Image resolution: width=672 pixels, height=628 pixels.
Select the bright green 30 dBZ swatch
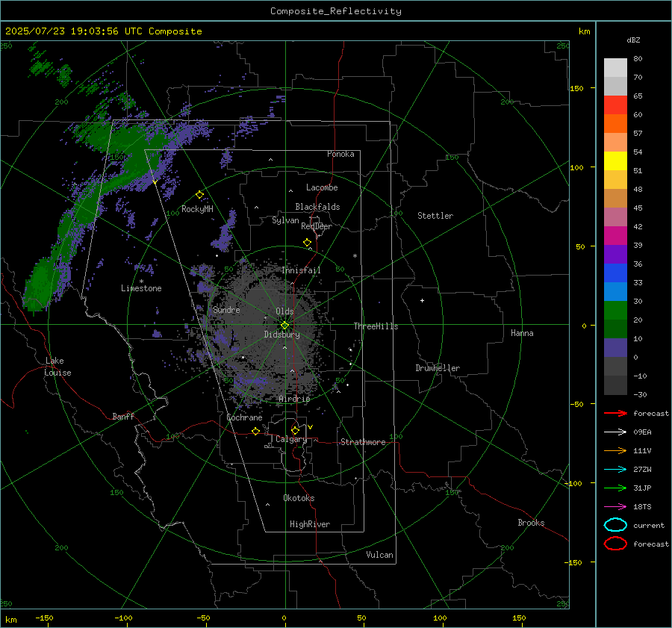(615, 310)
